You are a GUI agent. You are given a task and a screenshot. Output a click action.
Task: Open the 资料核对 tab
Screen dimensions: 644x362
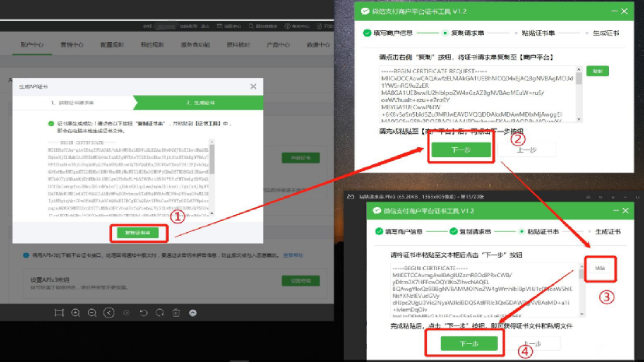(238, 45)
